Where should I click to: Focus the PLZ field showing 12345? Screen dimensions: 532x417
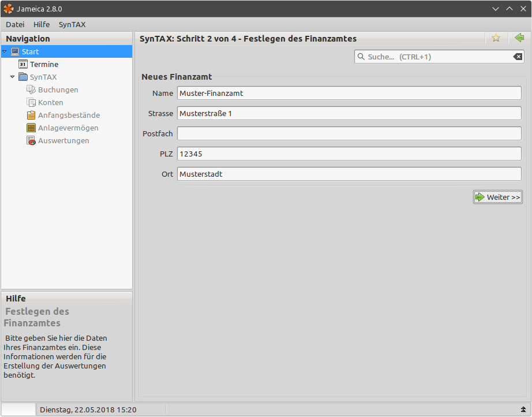click(x=349, y=154)
